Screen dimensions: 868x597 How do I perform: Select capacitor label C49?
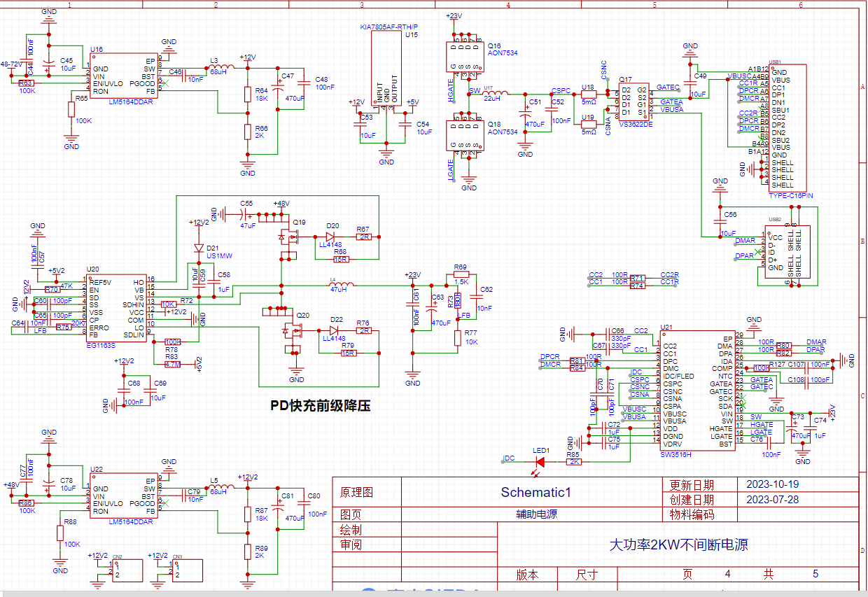point(700,76)
